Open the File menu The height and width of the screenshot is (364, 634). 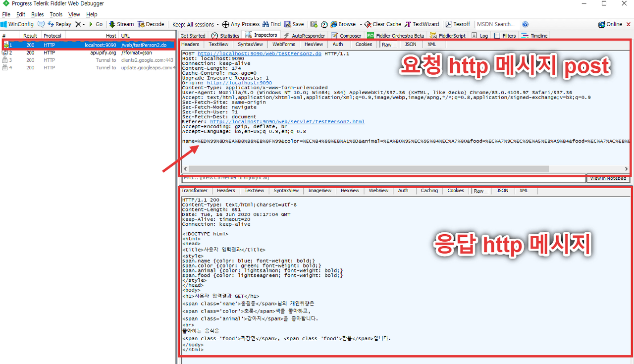click(x=6, y=14)
